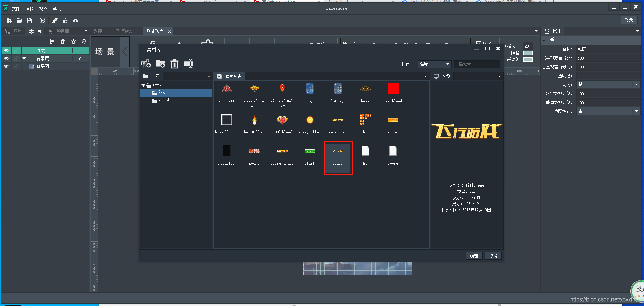Viewport: 644px width, 306px height.
Task: Open the left panel tab overflow arrow
Action: [x=86, y=31]
